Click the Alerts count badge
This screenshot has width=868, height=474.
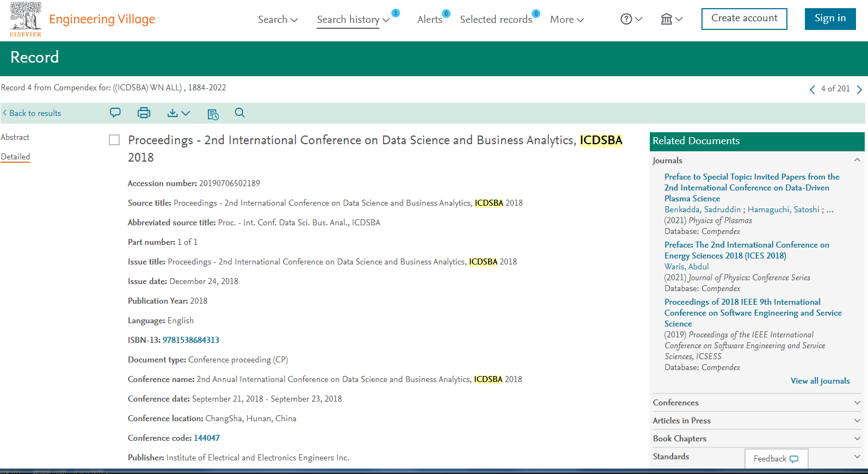point(446,14)
